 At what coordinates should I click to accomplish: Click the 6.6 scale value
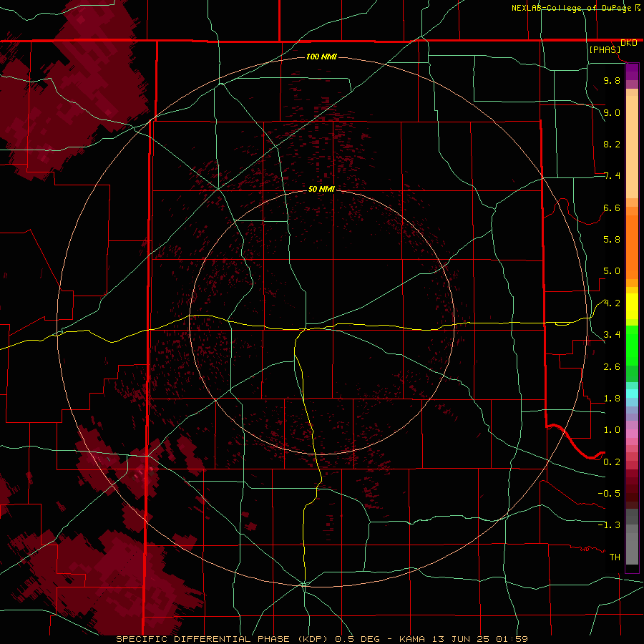coord(612,208)
